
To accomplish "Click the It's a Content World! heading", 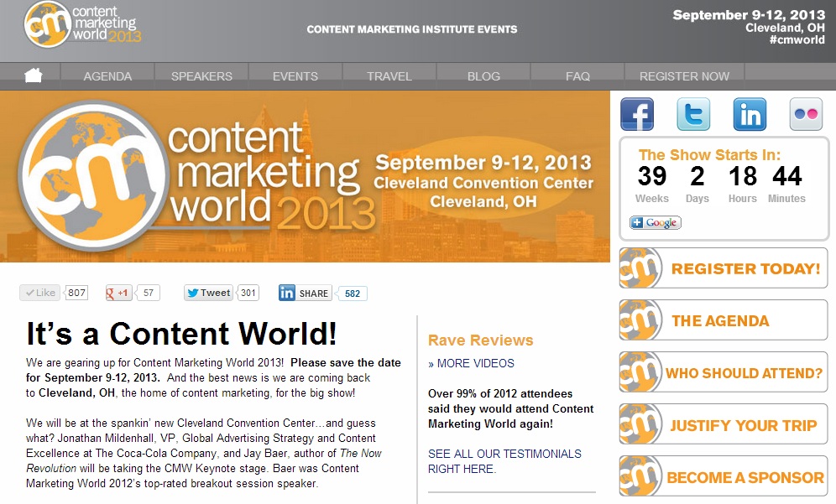I will [x=182, y=334].
